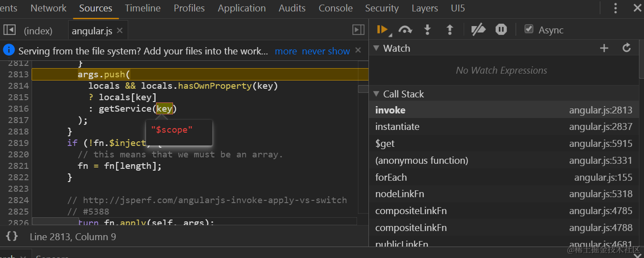Viewport: 644px width, 258px height.
Task: Switch to the Application tab
Action: 242,8
